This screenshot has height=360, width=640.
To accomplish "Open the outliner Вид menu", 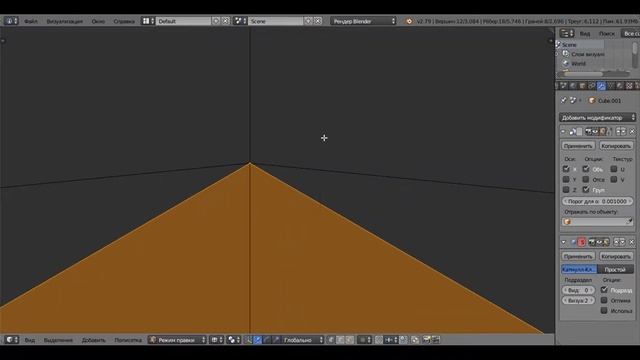I will tap(585, 33).
